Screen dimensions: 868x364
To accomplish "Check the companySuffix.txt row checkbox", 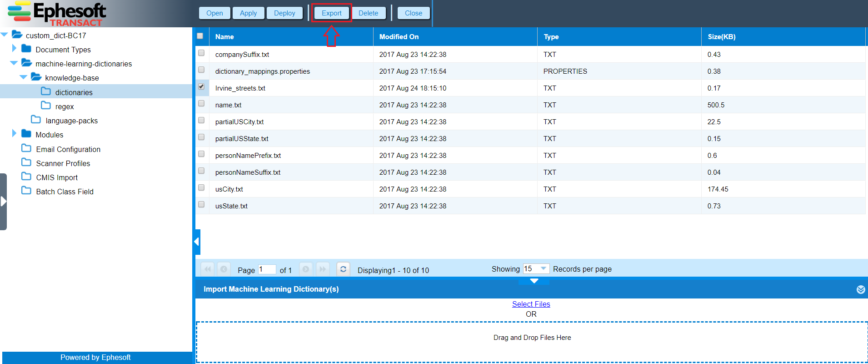I will (x=201, y=53).
